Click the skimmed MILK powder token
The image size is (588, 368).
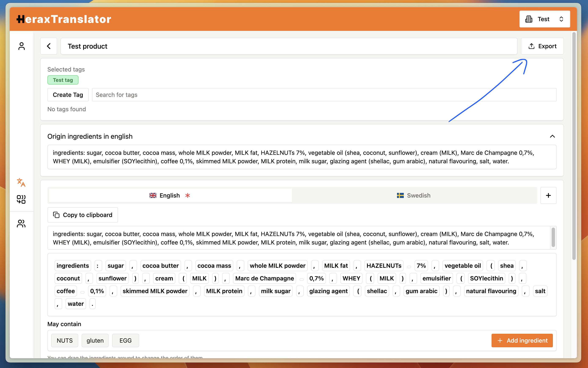point(155,291)
